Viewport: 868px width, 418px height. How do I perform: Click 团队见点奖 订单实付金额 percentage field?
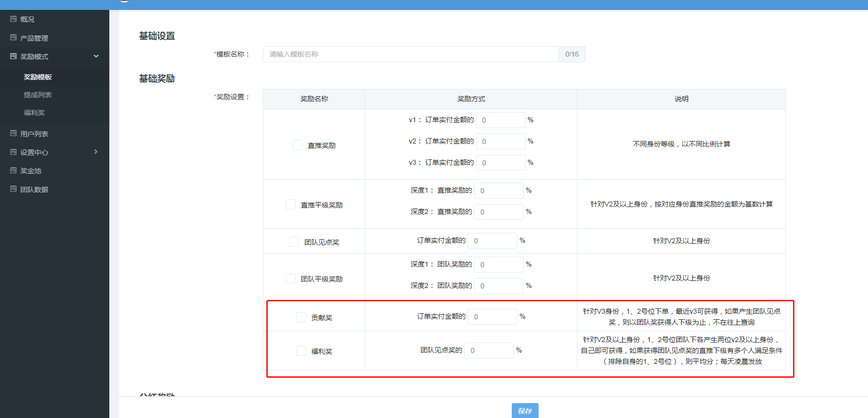coord(492,241)
